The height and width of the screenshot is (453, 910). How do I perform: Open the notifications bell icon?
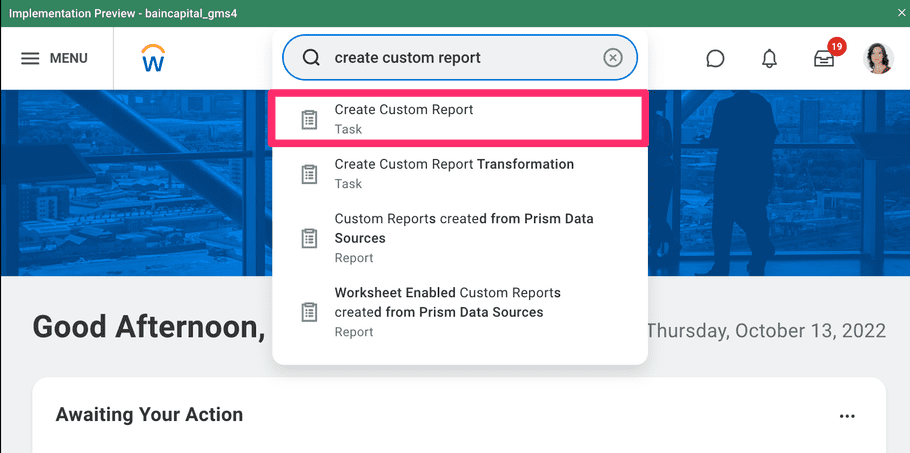(770, 59)
